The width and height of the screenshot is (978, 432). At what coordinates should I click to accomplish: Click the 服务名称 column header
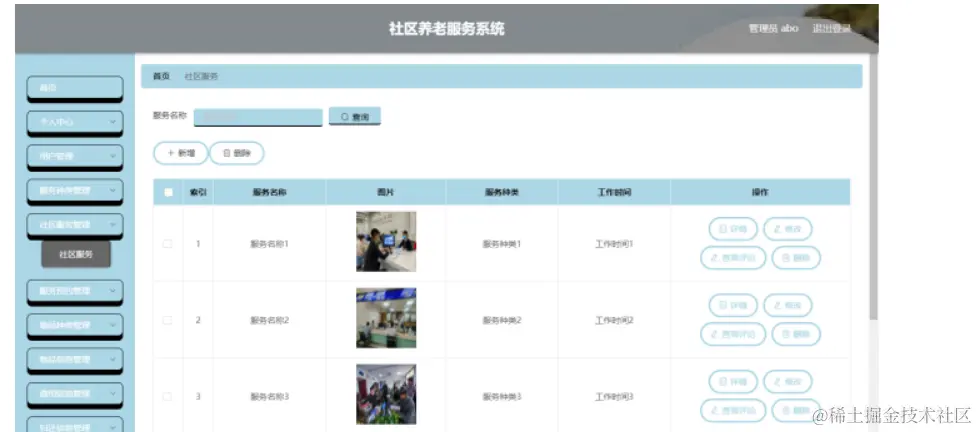(x=269, y=193)
